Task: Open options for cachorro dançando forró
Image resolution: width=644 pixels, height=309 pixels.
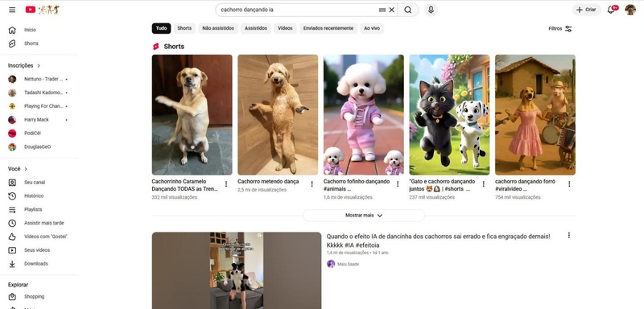Action: tap(569, 183)
